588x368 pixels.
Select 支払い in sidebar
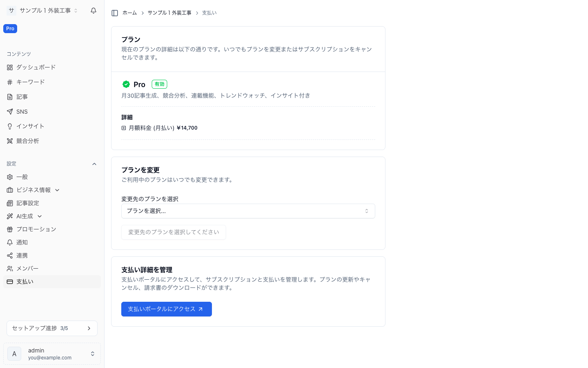[52, 282]
